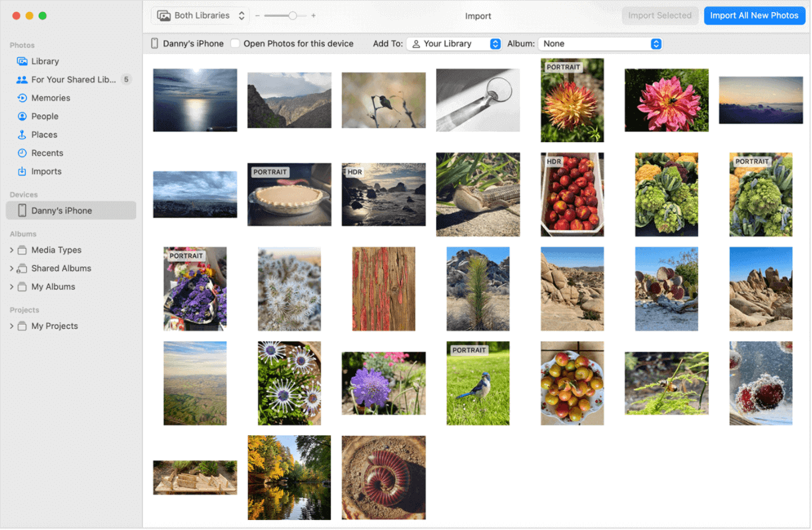
Task: Expand the Media Types list
Action: 13,250
